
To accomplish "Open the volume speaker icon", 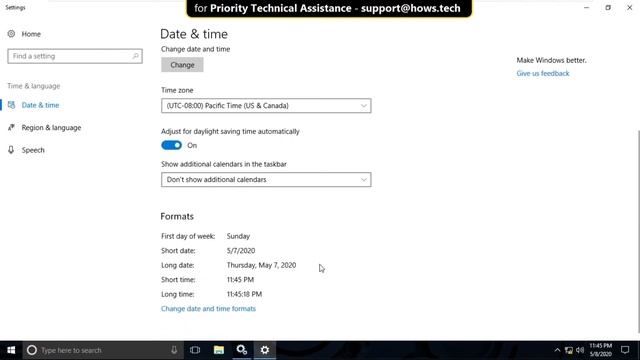I will [x=580, y=350].
